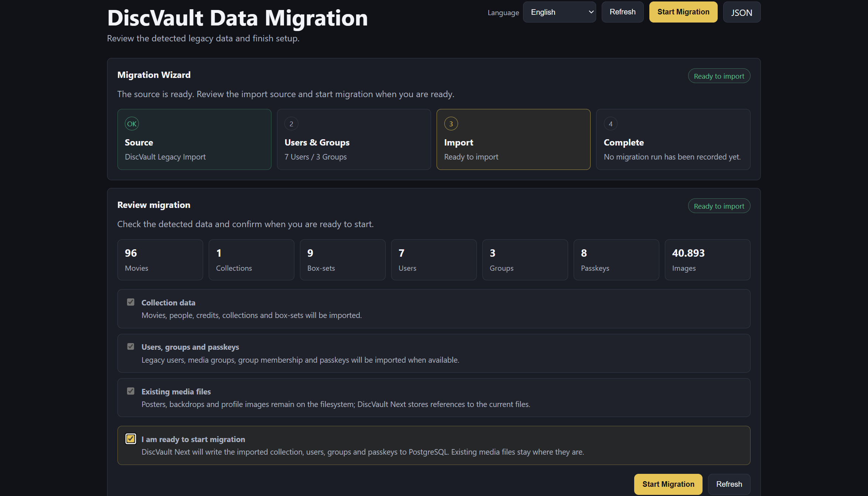This screenshot has height=496, width=868.
Task: Uncheck the I am ready to start migration checkbox
Action: pos(131,439)
